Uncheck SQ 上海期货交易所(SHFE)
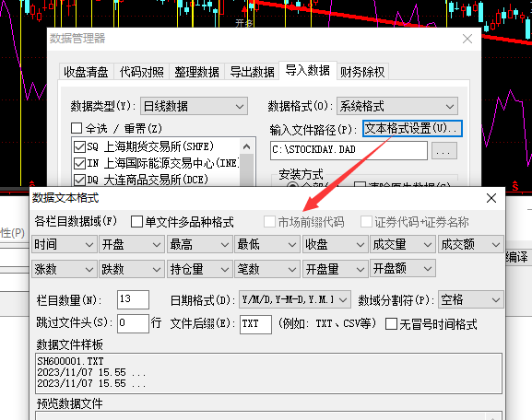 79,146
